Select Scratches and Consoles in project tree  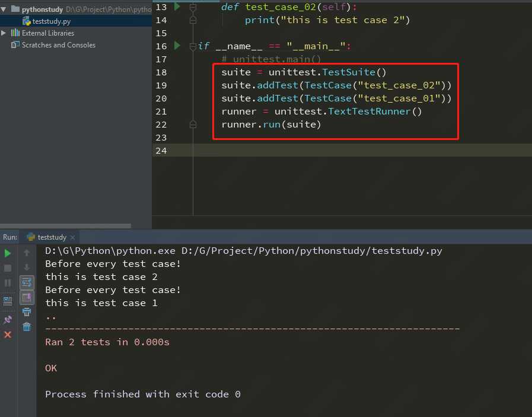[58, 45]
